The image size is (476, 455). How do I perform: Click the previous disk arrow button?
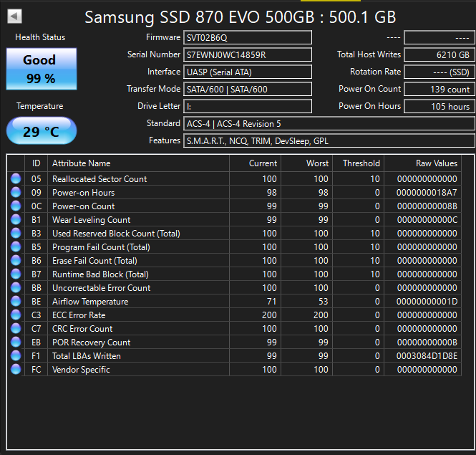coord(14,16)
